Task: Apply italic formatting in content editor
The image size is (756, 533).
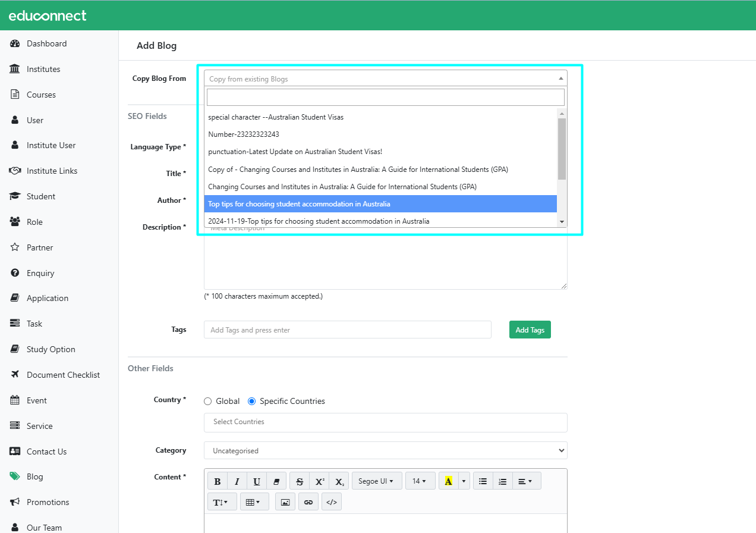Action: pyautogui.click(x=237, y=481)
